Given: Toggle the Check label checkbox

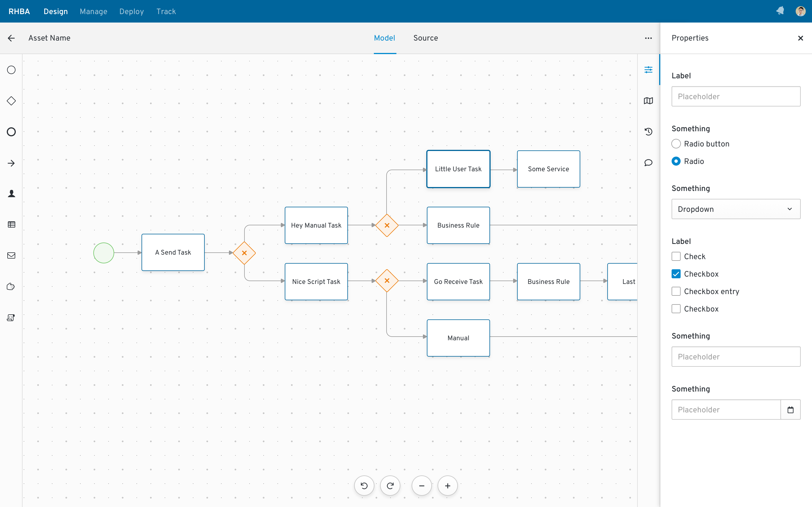Looking at the screenshot, I should 676,256.
